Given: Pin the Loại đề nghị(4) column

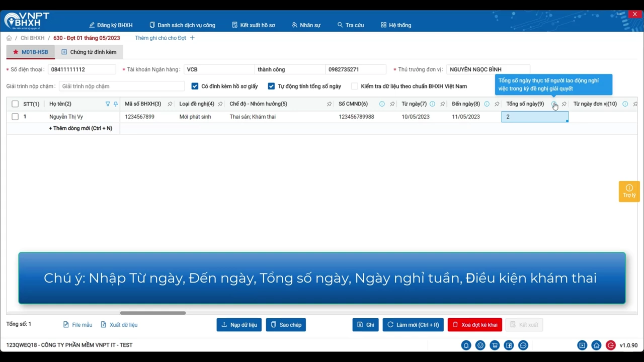Looking at the screenshot, I should pos(220,104).
